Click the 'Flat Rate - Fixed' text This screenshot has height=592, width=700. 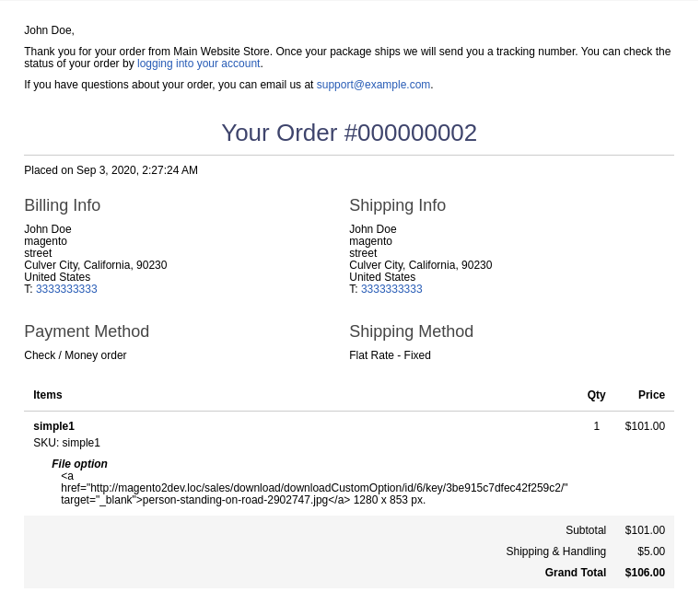[390, 355]
